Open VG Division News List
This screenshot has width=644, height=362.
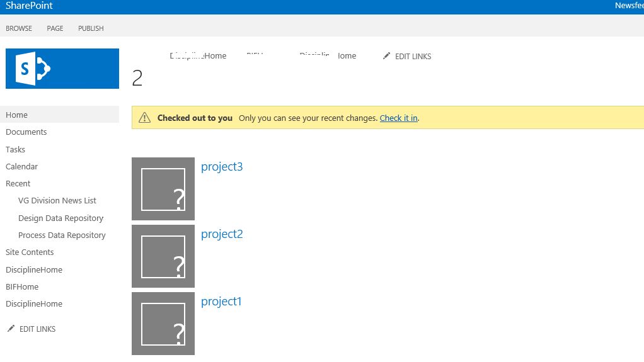57,201
